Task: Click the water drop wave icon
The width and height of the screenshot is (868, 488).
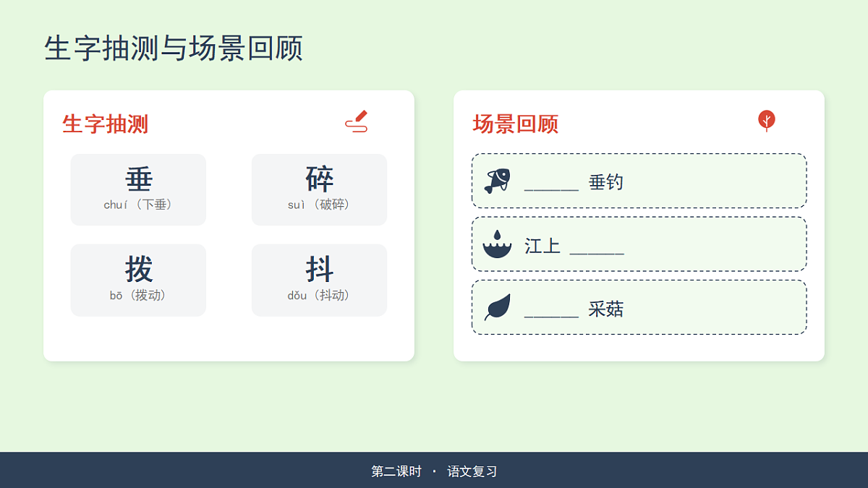Action: 497,244
